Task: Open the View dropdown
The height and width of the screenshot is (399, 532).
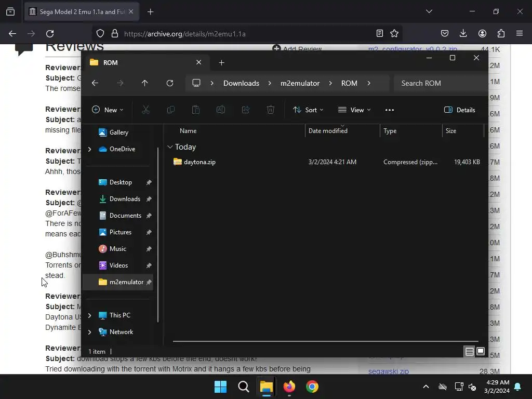Action: tap(354, 110)
